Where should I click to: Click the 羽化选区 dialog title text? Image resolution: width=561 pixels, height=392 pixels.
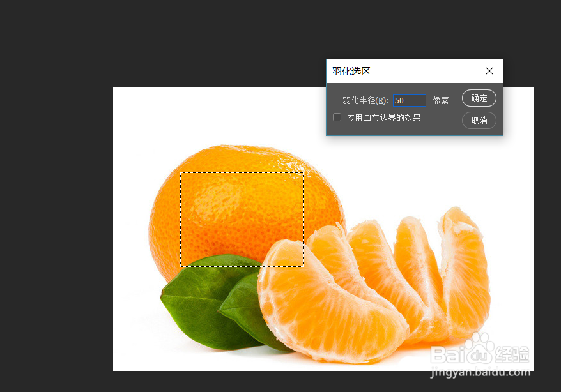tap(351, 71)
